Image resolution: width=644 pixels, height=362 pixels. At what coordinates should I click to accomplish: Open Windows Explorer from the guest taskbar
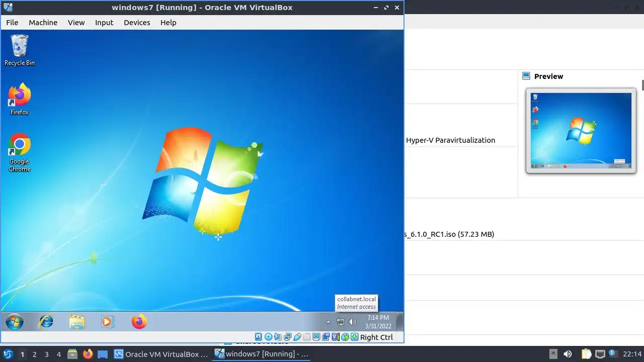tap(77, 321)
